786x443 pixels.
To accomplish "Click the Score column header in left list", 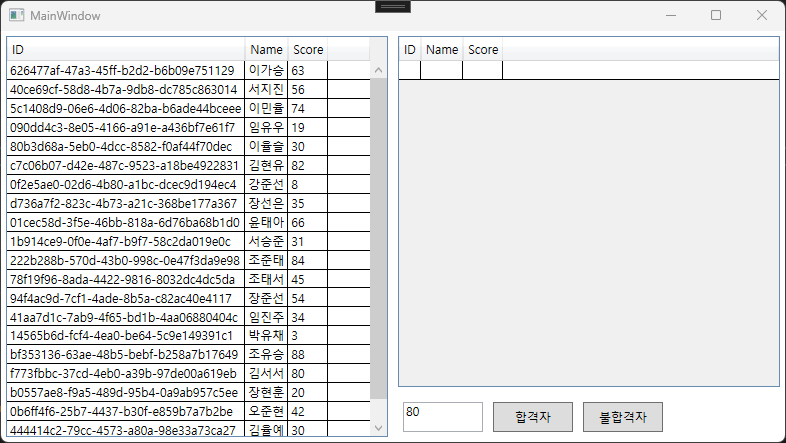I will coord(308,50).
